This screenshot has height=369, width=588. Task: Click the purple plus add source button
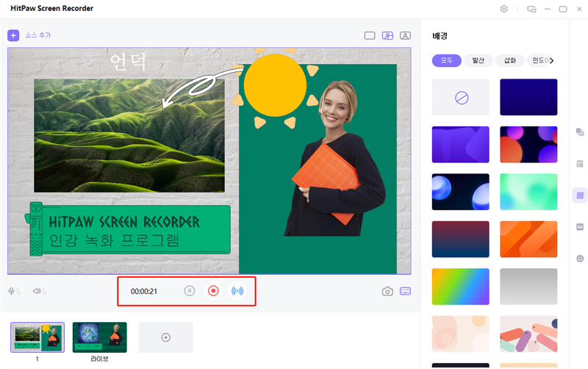[13, 35]
